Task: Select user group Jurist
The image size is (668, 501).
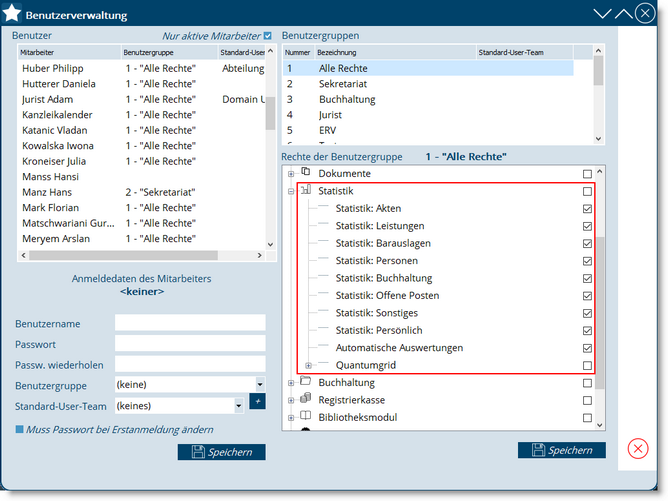Action: tap(428, 115)
